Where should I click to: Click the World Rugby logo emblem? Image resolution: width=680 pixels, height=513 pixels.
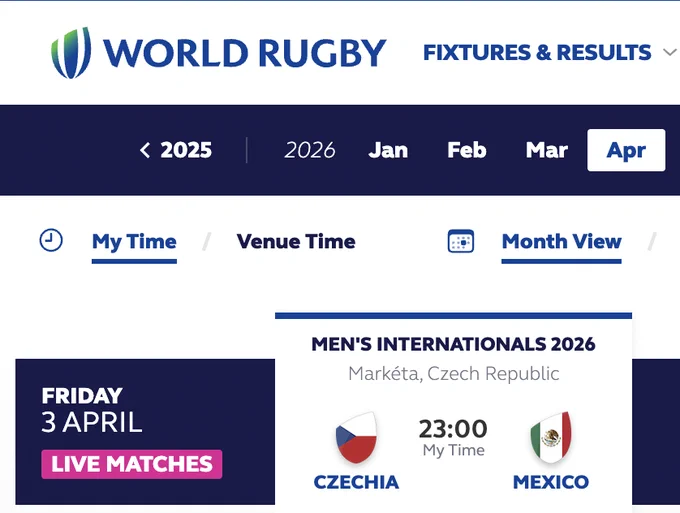(71, 53)
